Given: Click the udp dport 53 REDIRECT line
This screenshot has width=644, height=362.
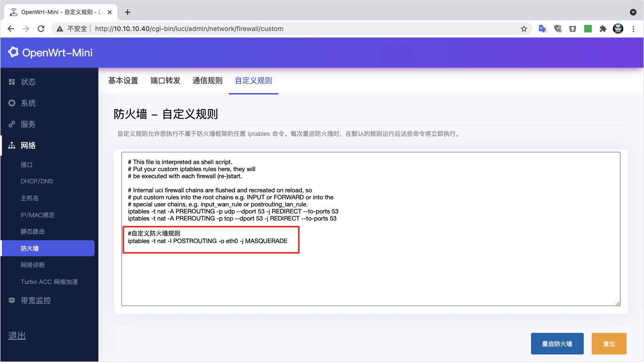Looking at the screenshot, I should pyautogui.click(x=233, y=212).
